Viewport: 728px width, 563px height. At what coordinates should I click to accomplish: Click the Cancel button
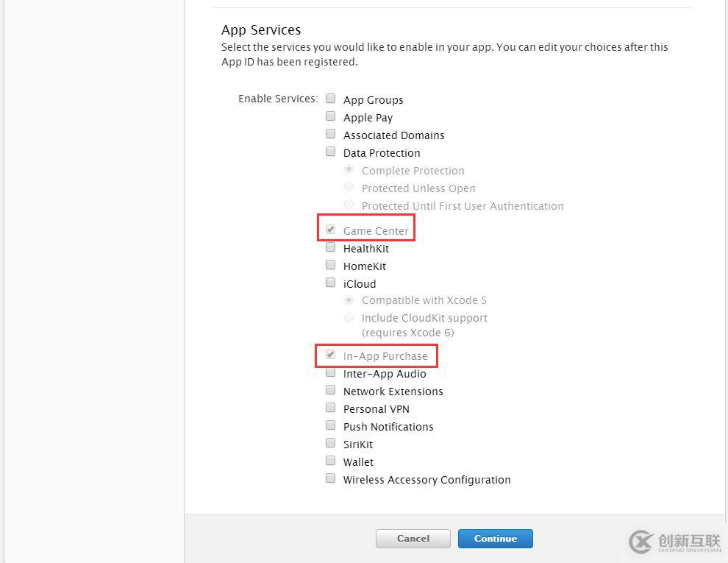(413, 539)
